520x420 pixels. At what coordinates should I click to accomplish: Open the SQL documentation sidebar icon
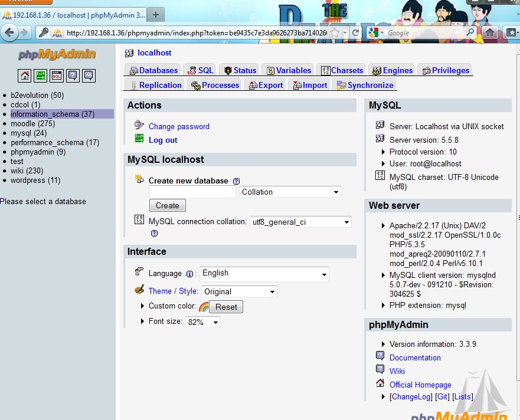tap(89, 76)
